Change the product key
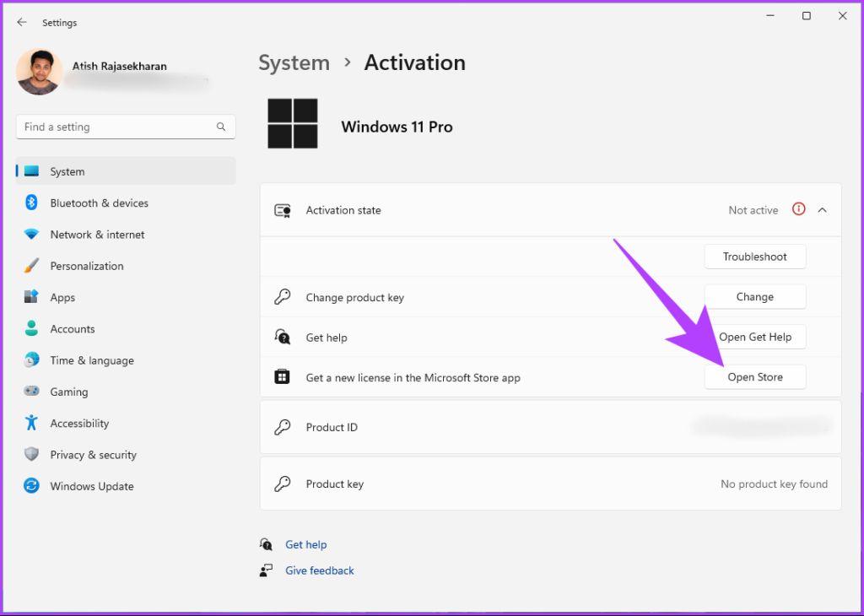 [754, 296]
